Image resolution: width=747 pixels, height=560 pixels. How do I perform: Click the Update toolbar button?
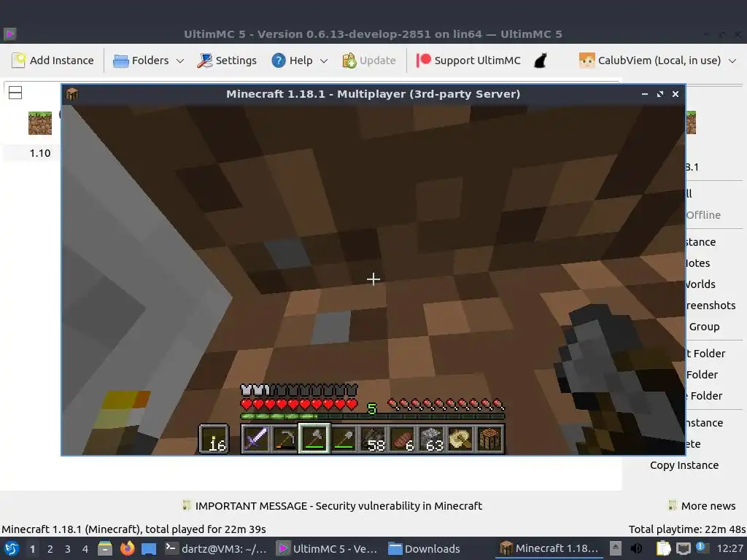(369, 61)
